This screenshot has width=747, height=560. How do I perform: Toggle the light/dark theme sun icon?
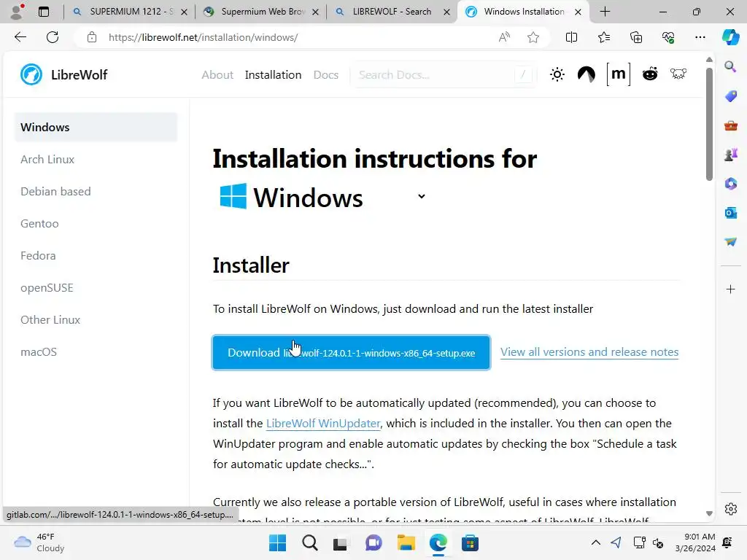(x=557, y=74)
